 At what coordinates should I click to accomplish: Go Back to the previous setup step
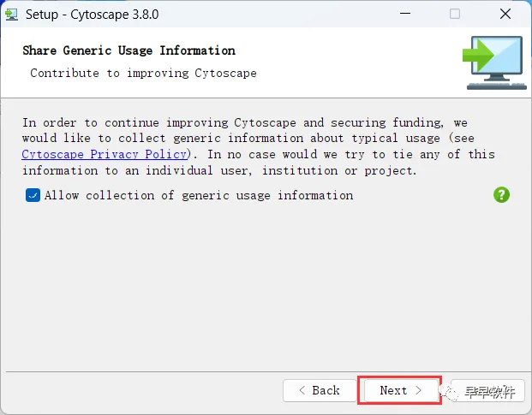coord(320,390)
